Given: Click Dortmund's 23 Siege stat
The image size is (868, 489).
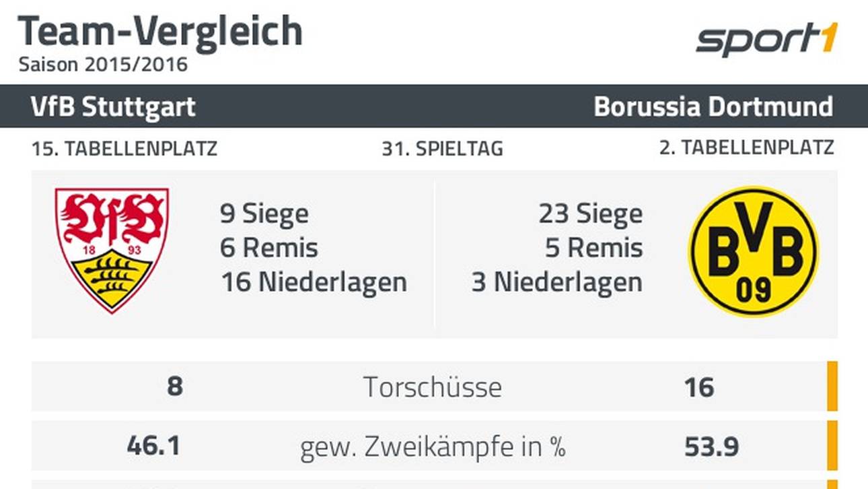Looking at the screenshot, I should 590,214.
